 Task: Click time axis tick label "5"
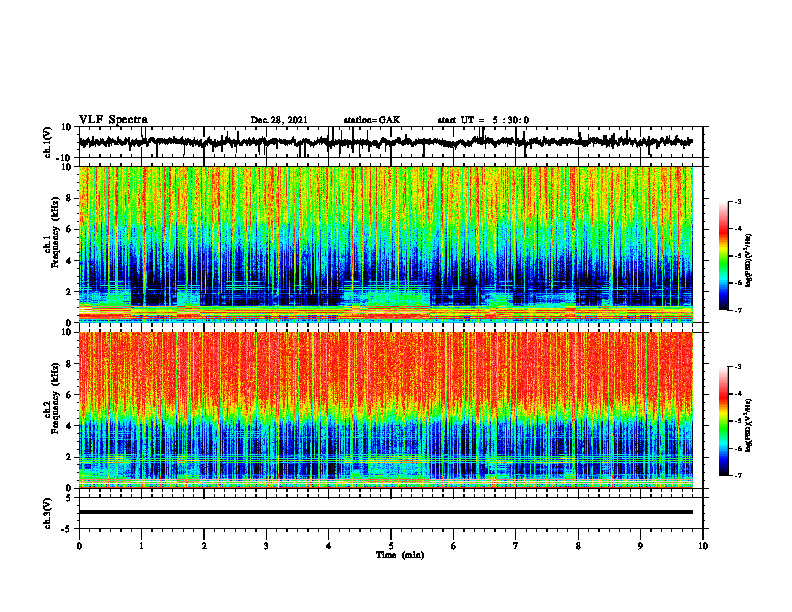coord(391,546)
